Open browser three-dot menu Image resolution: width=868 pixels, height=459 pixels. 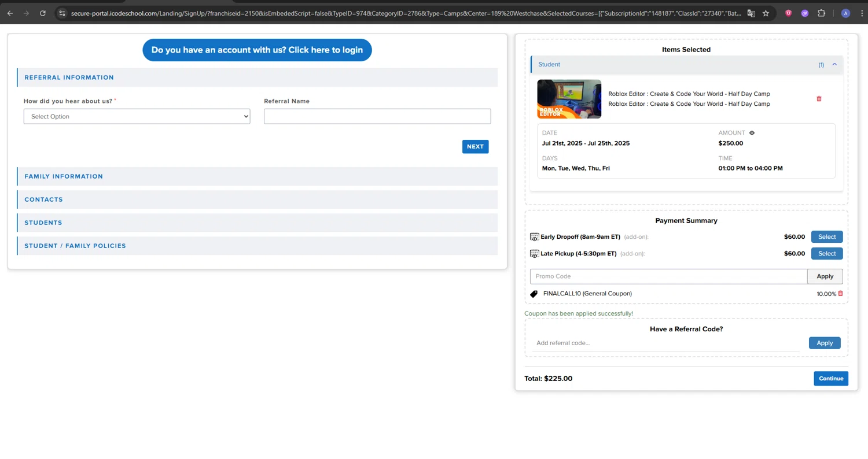(x=860, y=13)
